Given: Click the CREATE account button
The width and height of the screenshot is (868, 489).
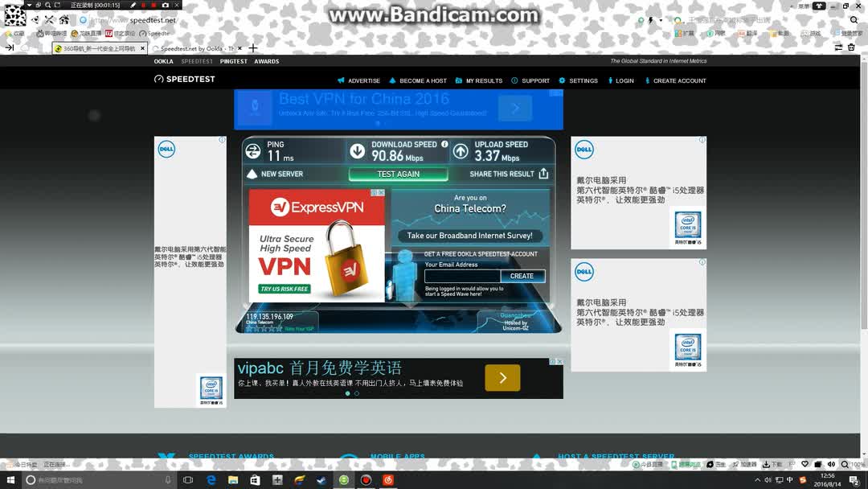Looking at the screenshot, I should pos(522,276).
